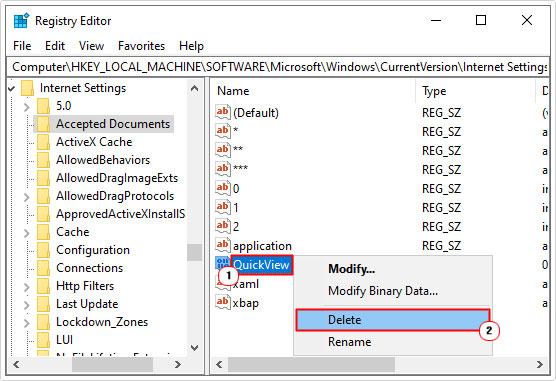Open the File menu
Screen dimensions: 556x381
[22, 46]
